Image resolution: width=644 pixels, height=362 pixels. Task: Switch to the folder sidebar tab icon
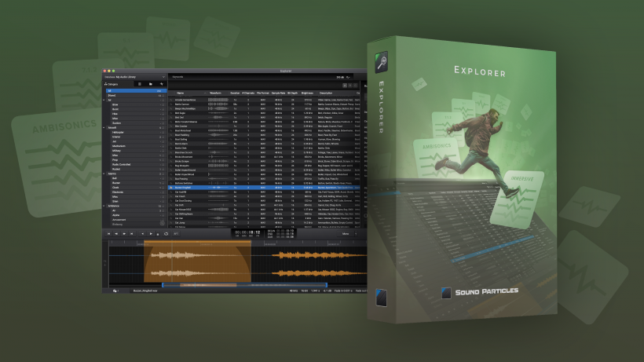point(151,84)
